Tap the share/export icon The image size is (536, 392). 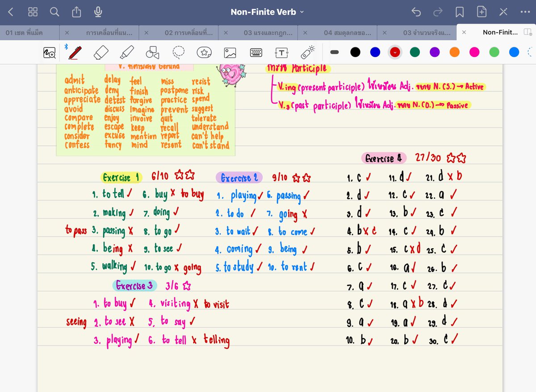76,12
